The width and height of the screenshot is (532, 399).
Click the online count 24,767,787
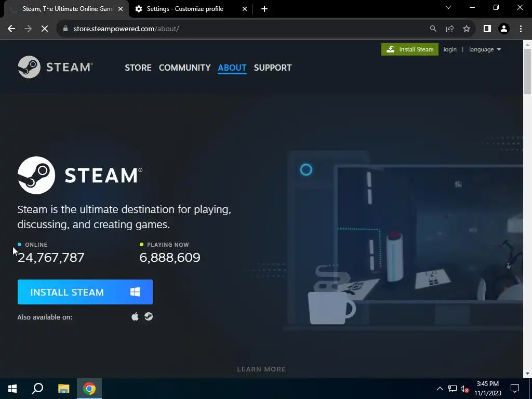point(51,258)
